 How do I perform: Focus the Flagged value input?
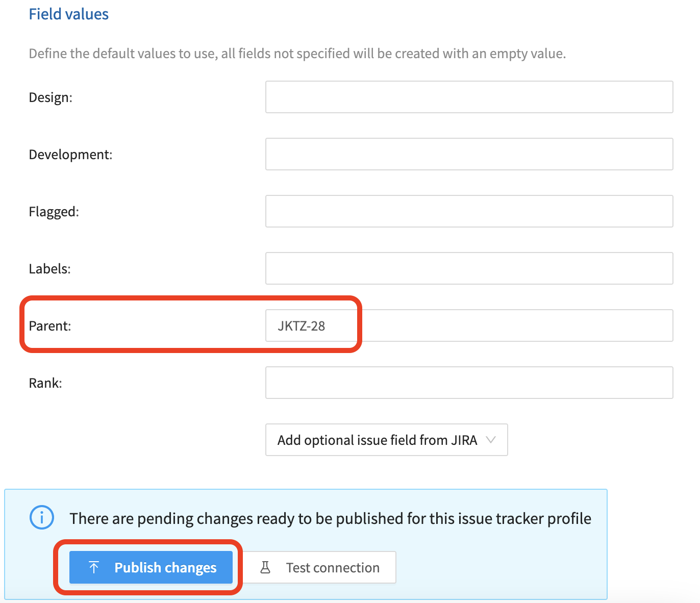pyautogui.click(x=469, y=211)
